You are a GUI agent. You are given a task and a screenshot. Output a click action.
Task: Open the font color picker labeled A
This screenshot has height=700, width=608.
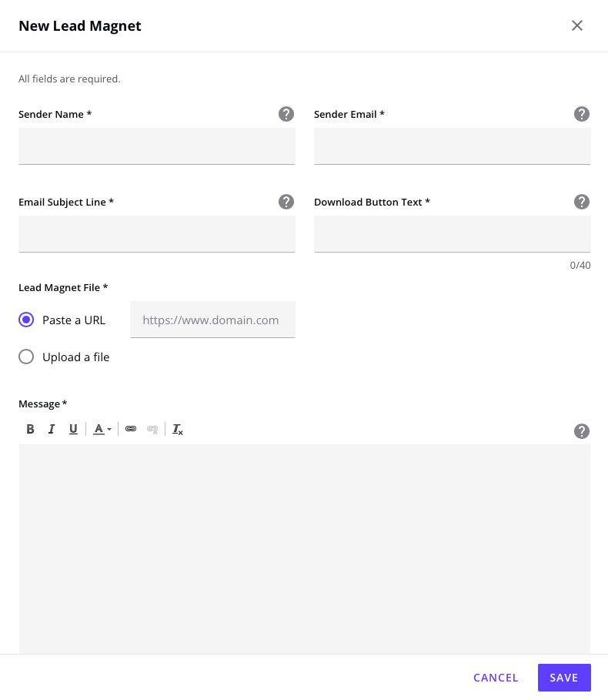[97, 429]
